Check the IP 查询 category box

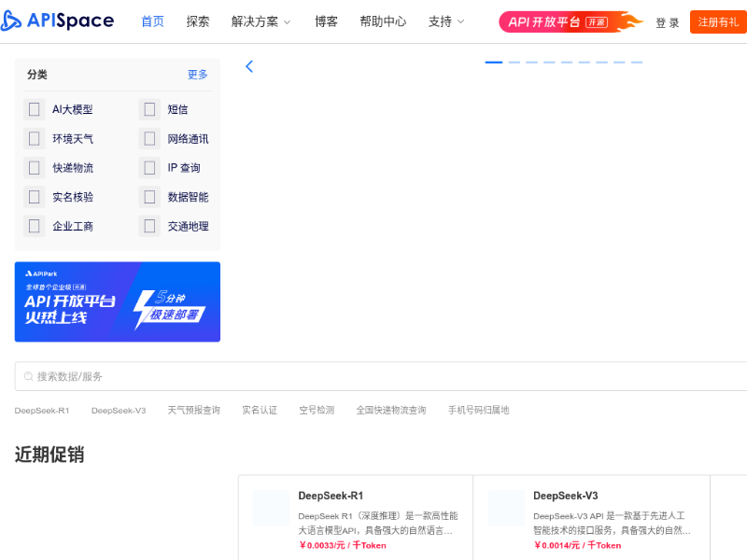click(149, 168)
